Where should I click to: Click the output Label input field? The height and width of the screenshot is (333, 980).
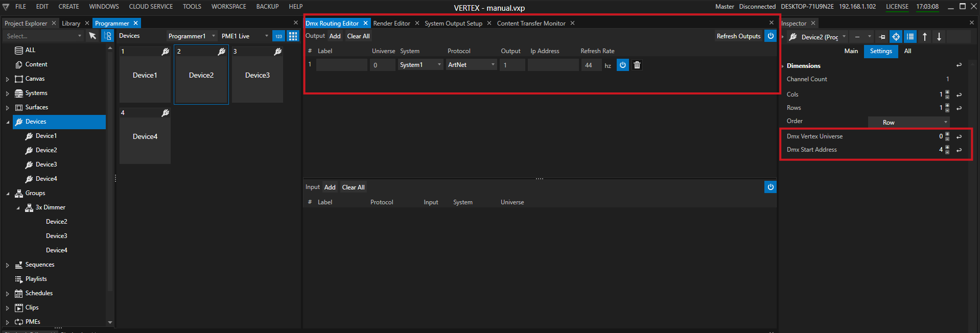341,65
